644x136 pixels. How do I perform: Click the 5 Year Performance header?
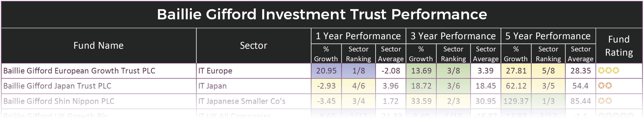(548, 36)
